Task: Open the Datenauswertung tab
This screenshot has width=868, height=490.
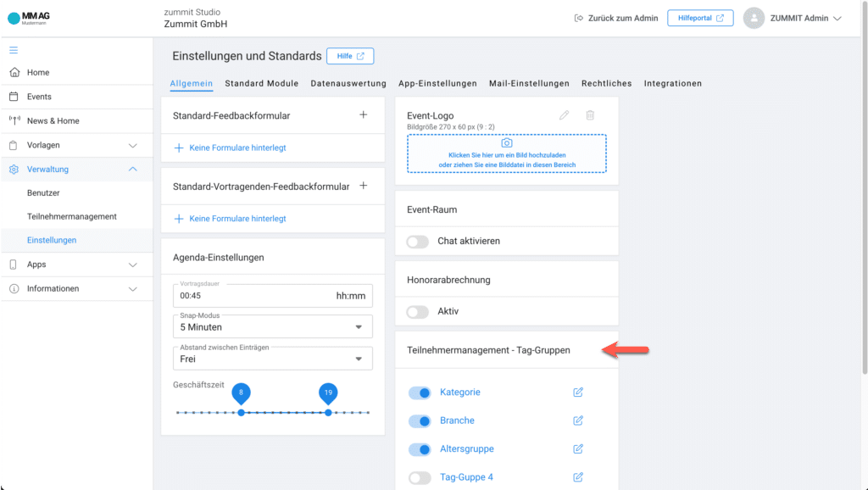Action: pyautogui.click(x=348, y=84)
